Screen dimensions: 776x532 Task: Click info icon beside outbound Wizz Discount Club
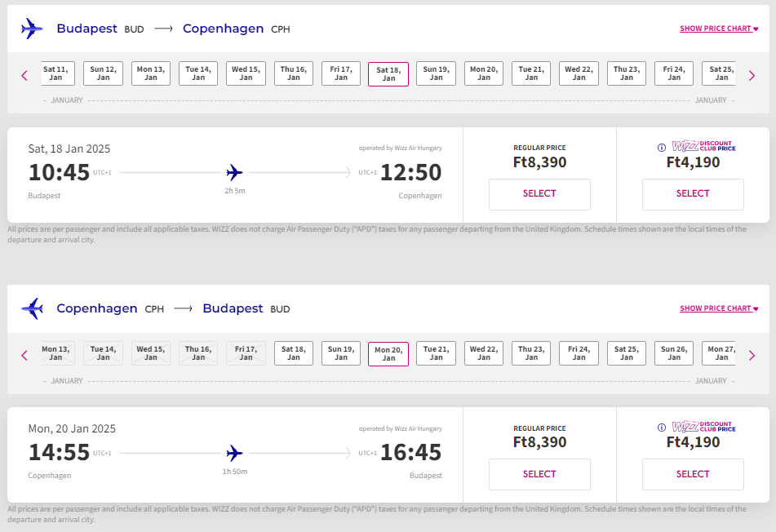pyautogui.click(x=662, y=148)
